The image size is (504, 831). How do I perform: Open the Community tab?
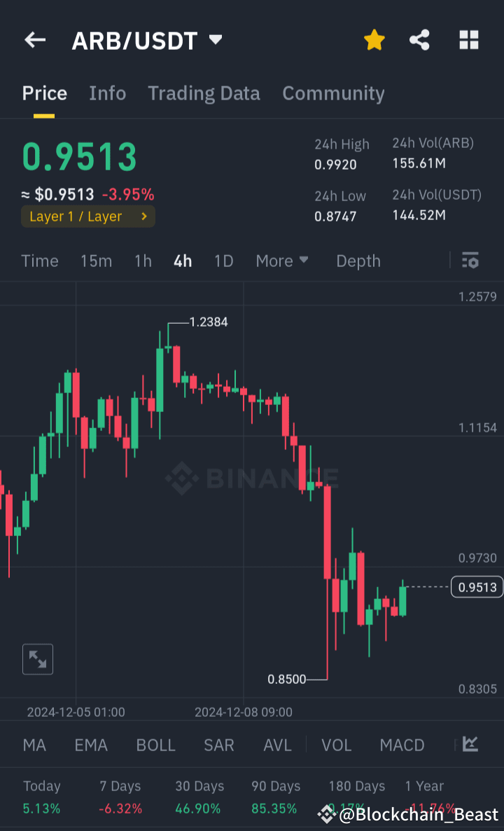[x=333, y=93]
